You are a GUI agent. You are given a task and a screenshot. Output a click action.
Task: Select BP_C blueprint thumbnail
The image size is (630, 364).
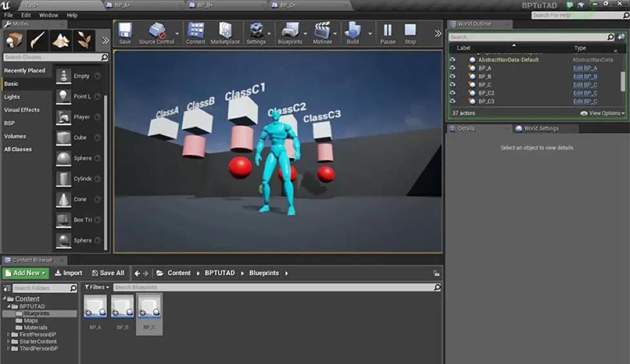[x=150, y=306]
